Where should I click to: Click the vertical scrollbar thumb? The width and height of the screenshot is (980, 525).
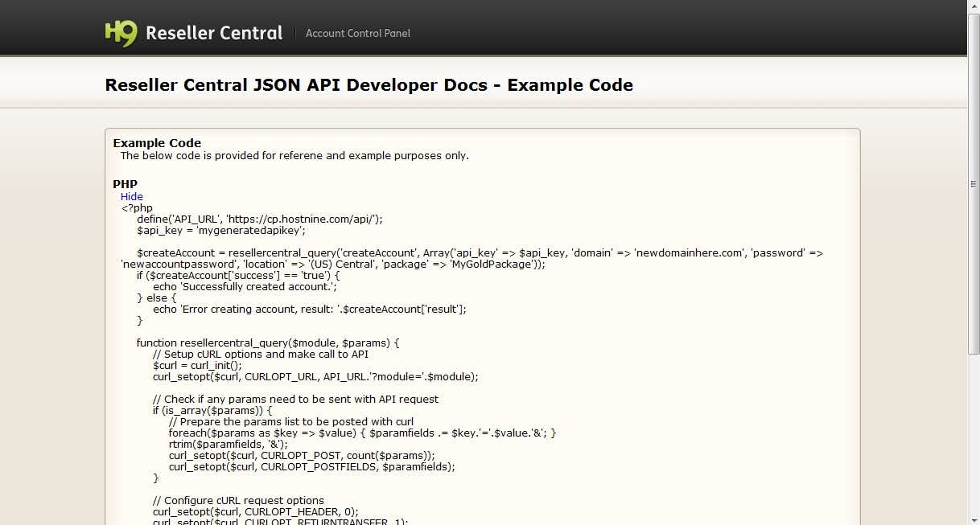[x=974, y=183]
